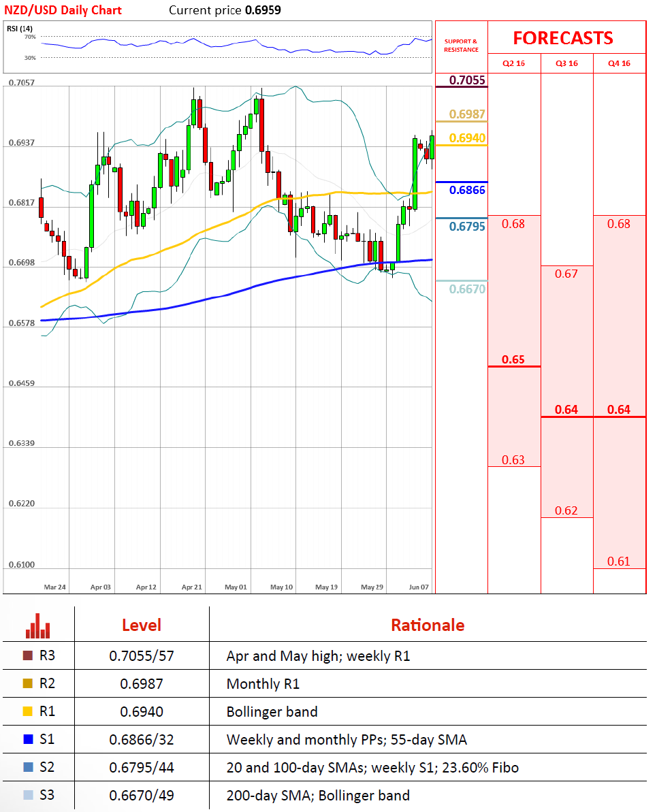Click the 'Monthly R1' rationale
657x812 pixels.
pyautogui.click(x=263, y=684)
